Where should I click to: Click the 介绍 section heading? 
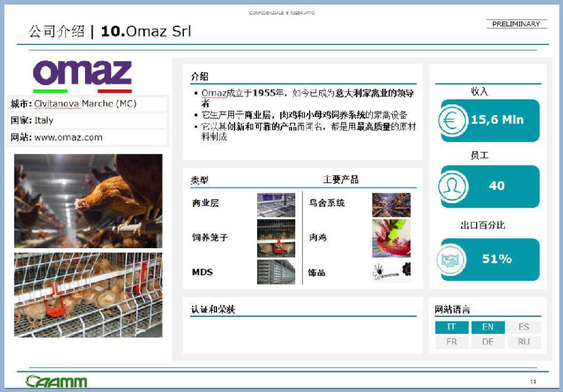[x=200, y=76]
